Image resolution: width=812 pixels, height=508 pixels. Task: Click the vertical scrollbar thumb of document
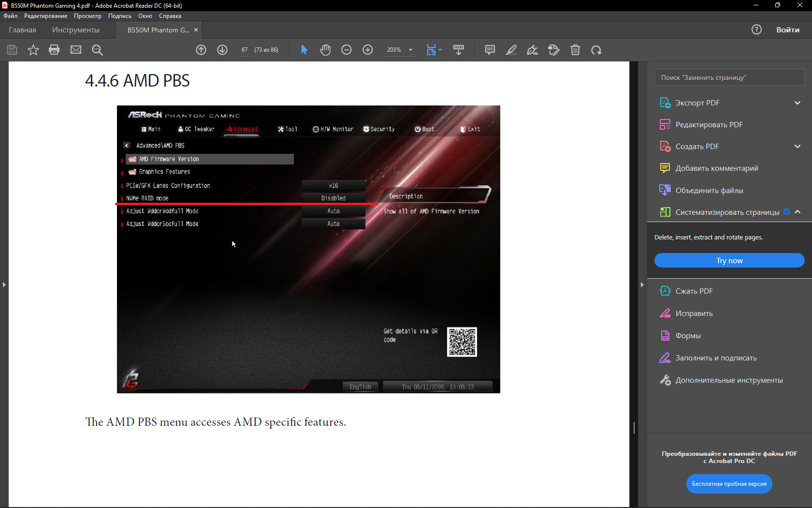(x=634, y=428)
